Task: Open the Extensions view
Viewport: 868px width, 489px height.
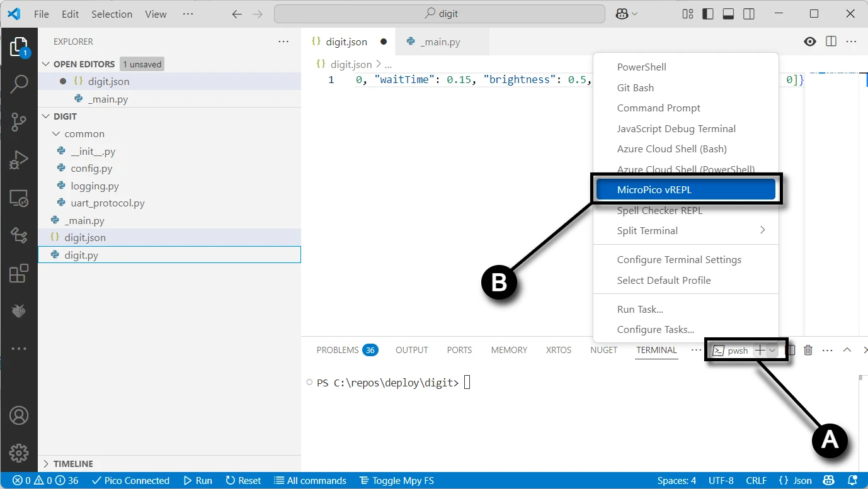Action: [19, 273]
